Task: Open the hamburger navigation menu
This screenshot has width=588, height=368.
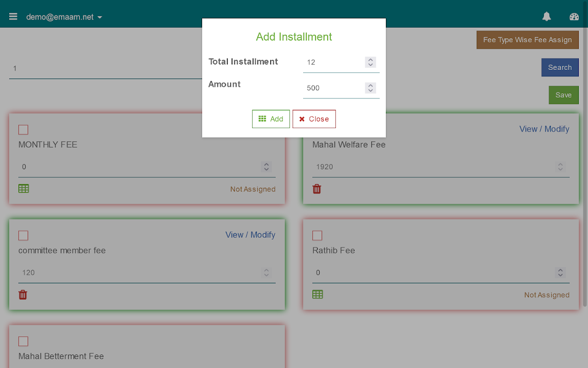Action: (x=13, y=17)
